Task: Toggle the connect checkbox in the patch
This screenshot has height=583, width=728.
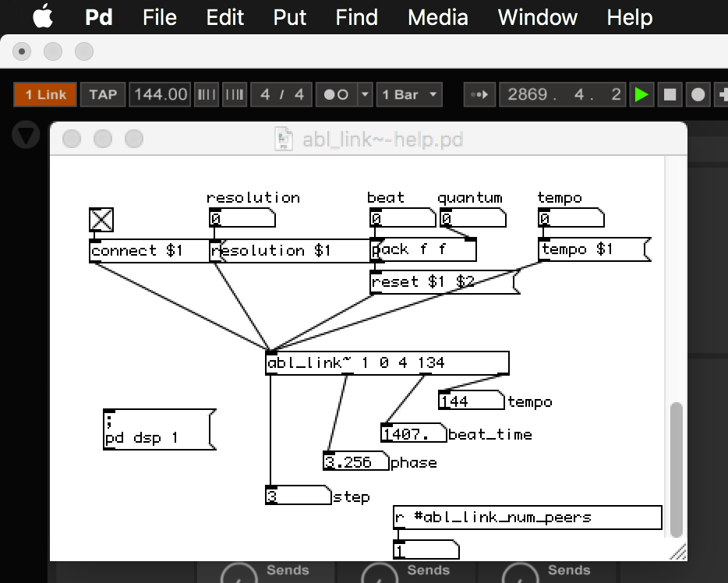Action: click(101, 220)
